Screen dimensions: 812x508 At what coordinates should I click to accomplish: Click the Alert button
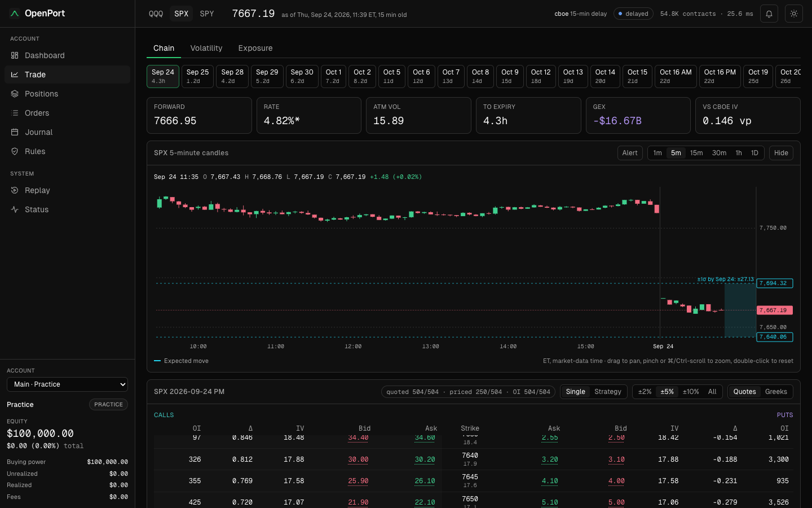[x=630, y=153]
